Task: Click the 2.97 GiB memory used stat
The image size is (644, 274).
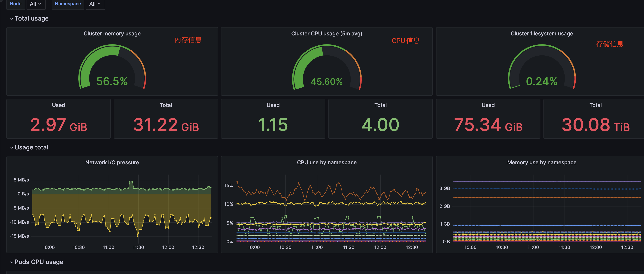Action: (59, 125)
